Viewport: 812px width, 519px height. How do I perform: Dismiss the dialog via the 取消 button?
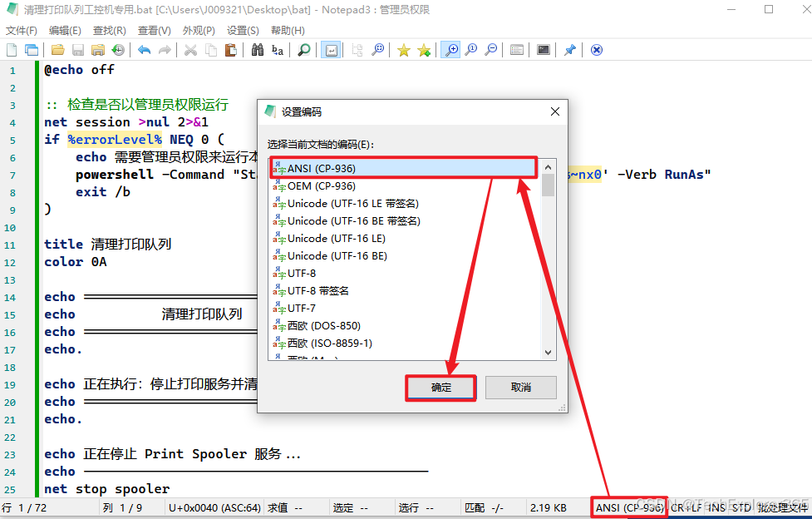pos(520,388)
